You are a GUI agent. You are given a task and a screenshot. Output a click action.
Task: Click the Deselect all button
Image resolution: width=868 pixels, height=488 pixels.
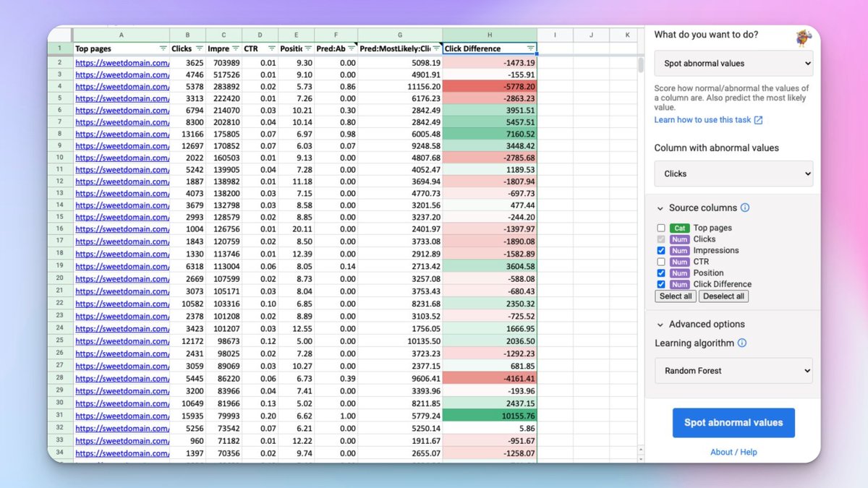(x=723, y=296)
